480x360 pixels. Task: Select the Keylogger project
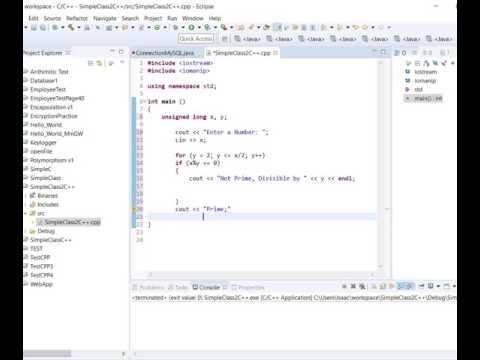tap(43, 143)
